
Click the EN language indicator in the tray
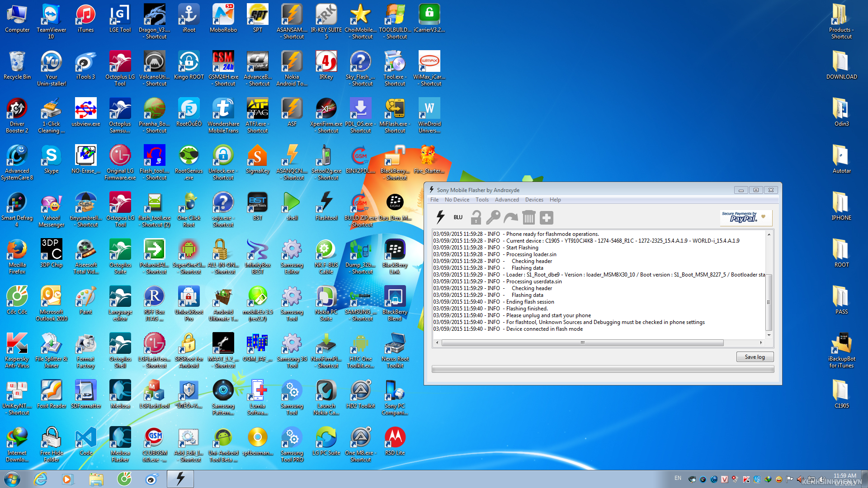[678, 478]
